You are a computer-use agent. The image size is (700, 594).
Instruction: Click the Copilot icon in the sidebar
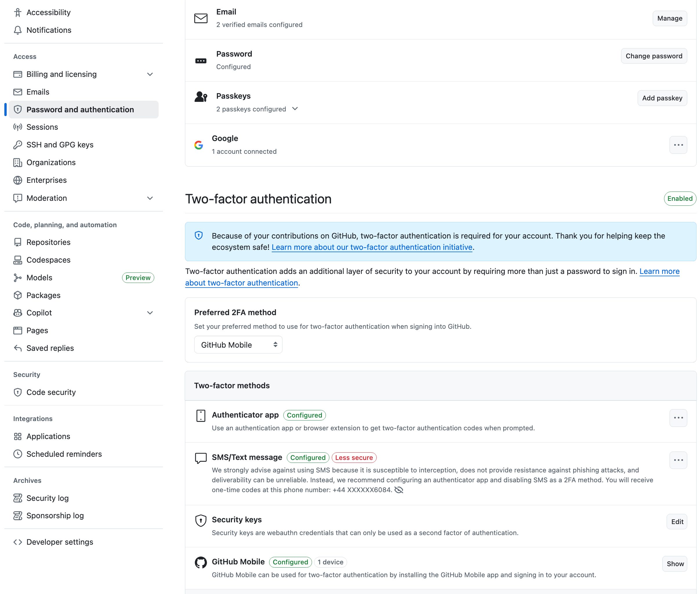[17, 313]
